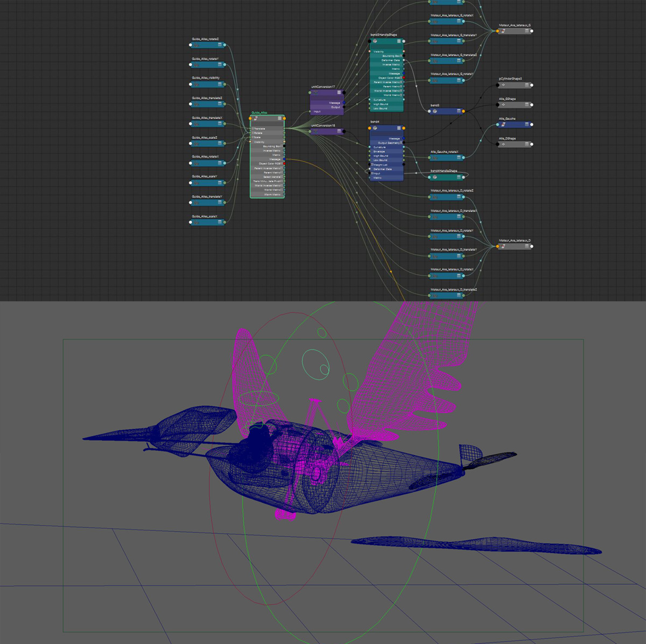Change the view mode of Guide_Ailes node
The image size is (646, 644).
pos(279,118)
